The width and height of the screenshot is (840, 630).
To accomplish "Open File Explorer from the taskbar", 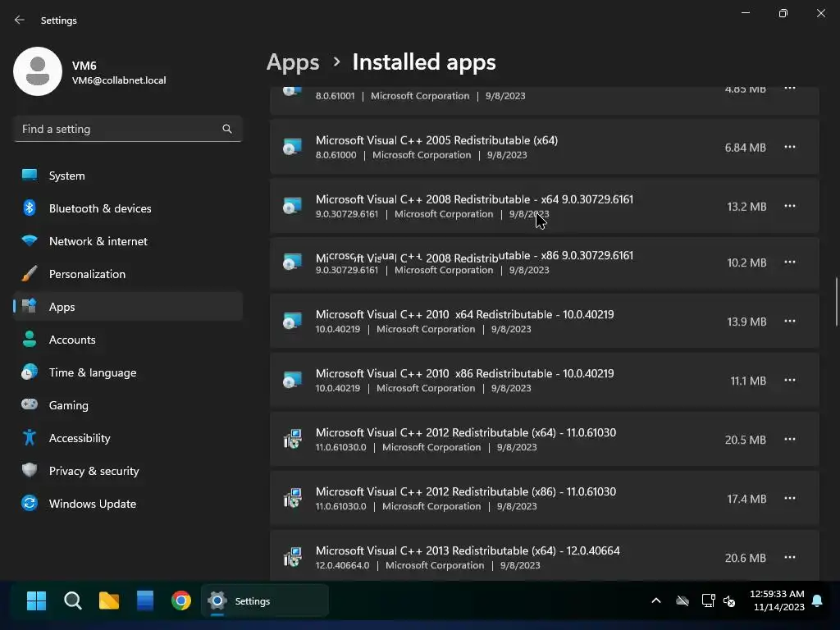I will point(109,601).
